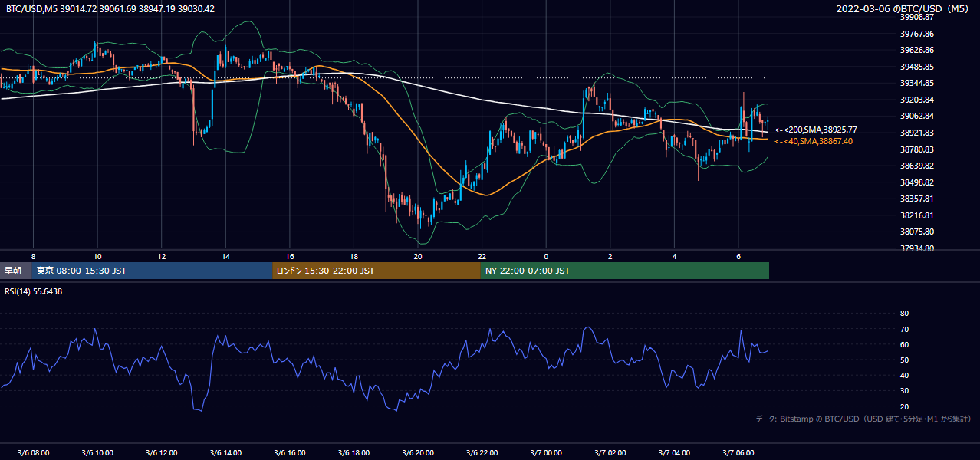Click RSI scale value 60

[904, 344]
